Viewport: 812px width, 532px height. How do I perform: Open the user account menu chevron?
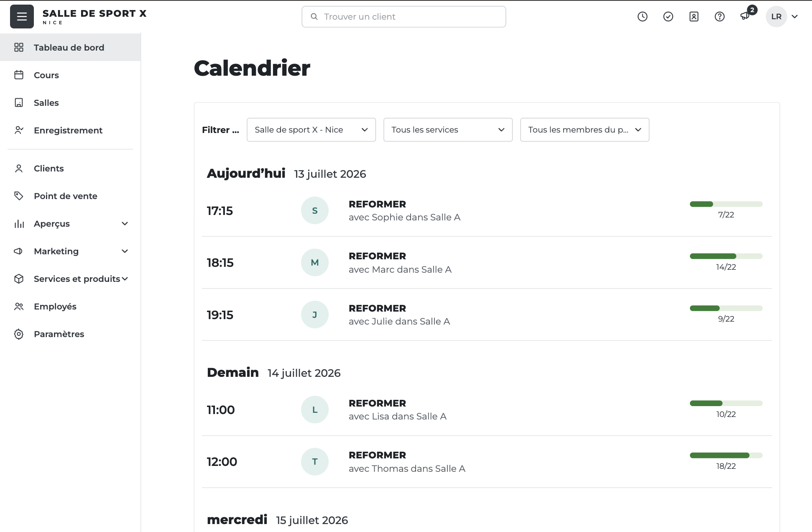[795, 17]
